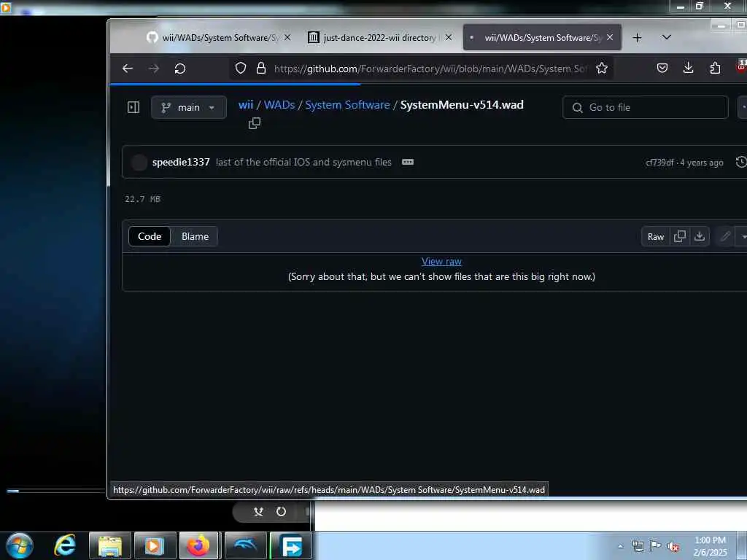Close the first wii/WADs tab
Screen dimensions: 747x560
pos(287,37)
